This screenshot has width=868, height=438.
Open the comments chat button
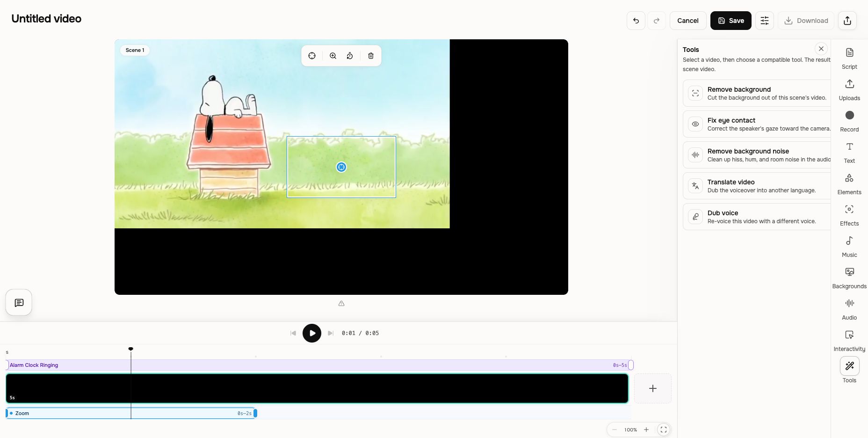click(19, 302)
